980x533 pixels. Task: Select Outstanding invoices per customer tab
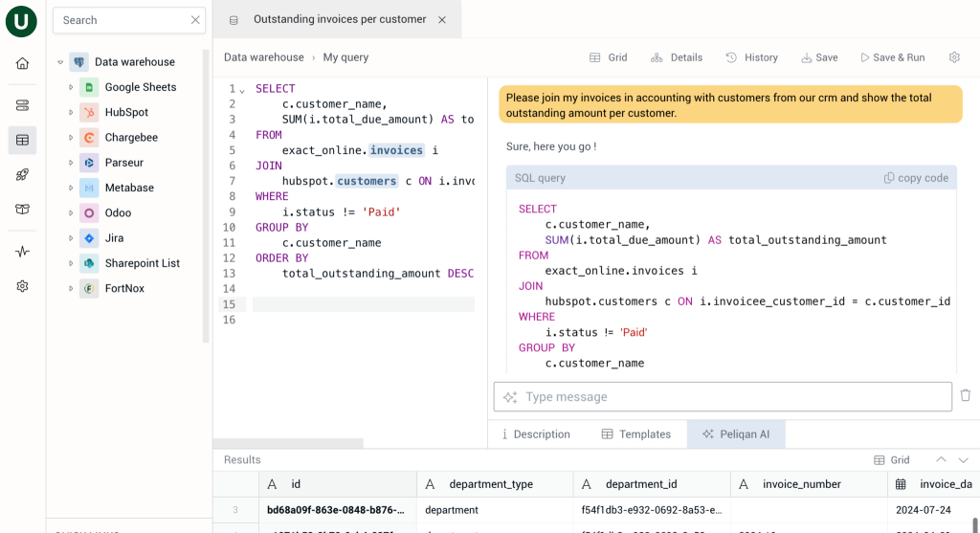point(340,19)
